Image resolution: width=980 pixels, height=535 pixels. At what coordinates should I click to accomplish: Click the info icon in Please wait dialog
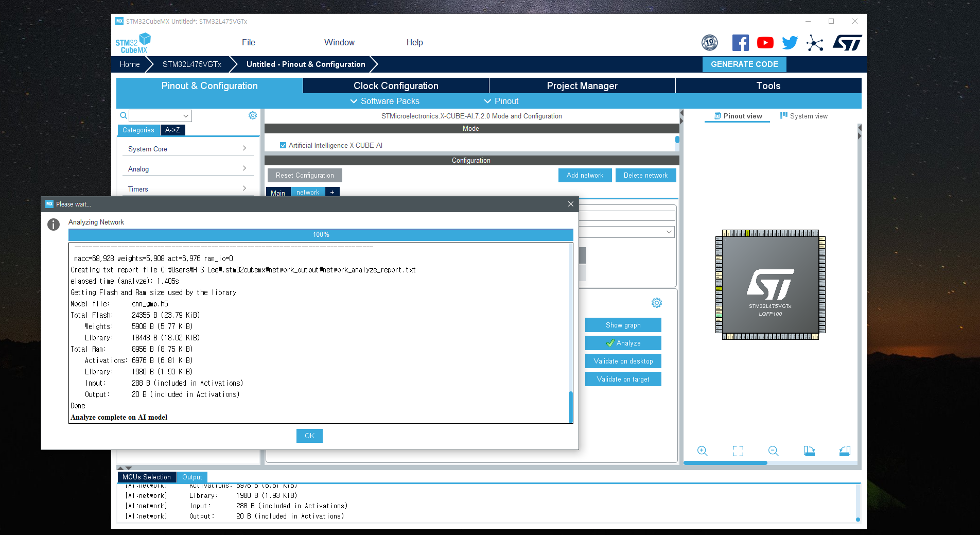tap(54, 225)
